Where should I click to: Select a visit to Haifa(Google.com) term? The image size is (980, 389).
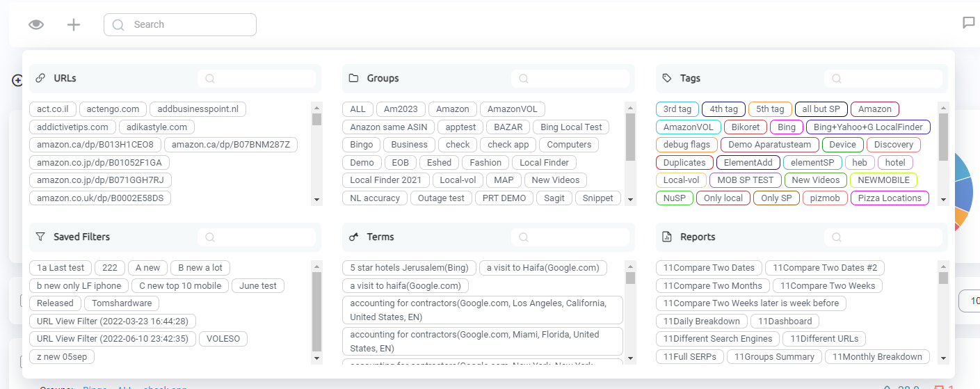coord(543,268)
